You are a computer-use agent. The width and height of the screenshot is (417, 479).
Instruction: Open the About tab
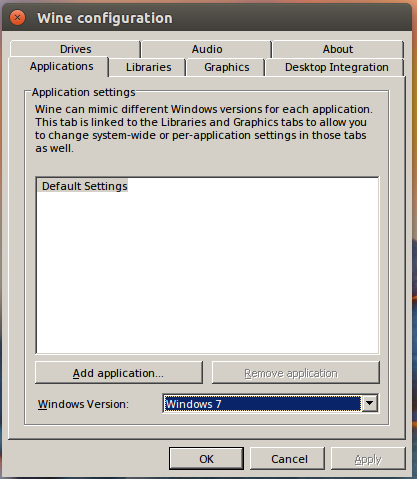click(x=338, y=49)
